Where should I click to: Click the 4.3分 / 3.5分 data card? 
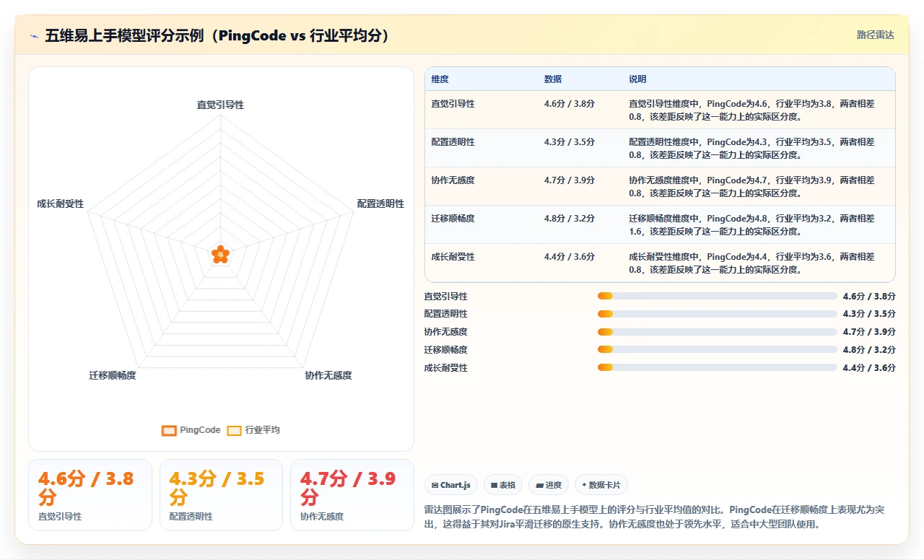pos(221,495)
